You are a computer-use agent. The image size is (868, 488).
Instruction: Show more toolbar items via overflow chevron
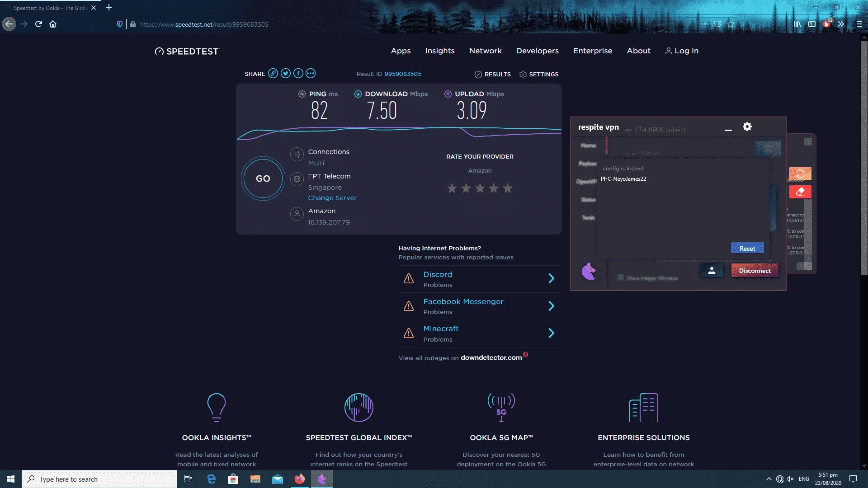pyautogui.click(x=841, y=24)
